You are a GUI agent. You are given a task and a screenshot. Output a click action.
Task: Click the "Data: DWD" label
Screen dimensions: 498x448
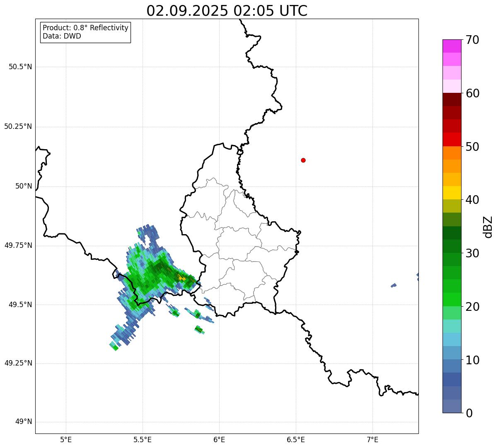pos(62,36)
